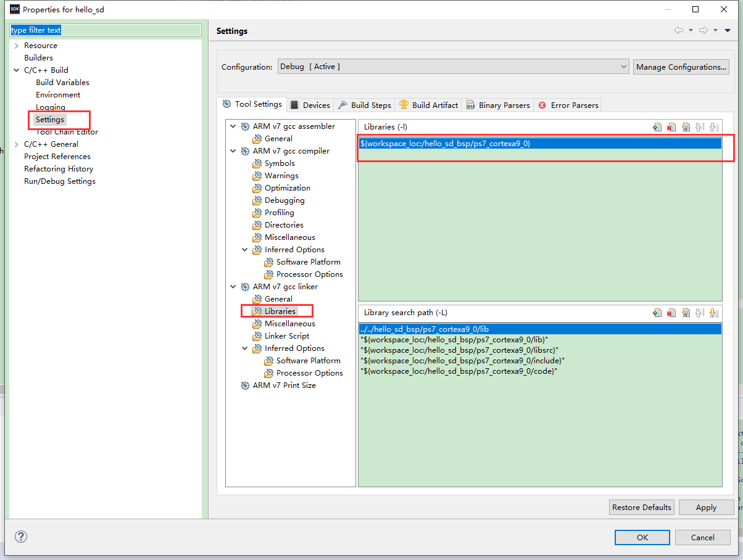Select the Linker Script settings node
Screen dimensions: 743x560
tap(284, 336)
